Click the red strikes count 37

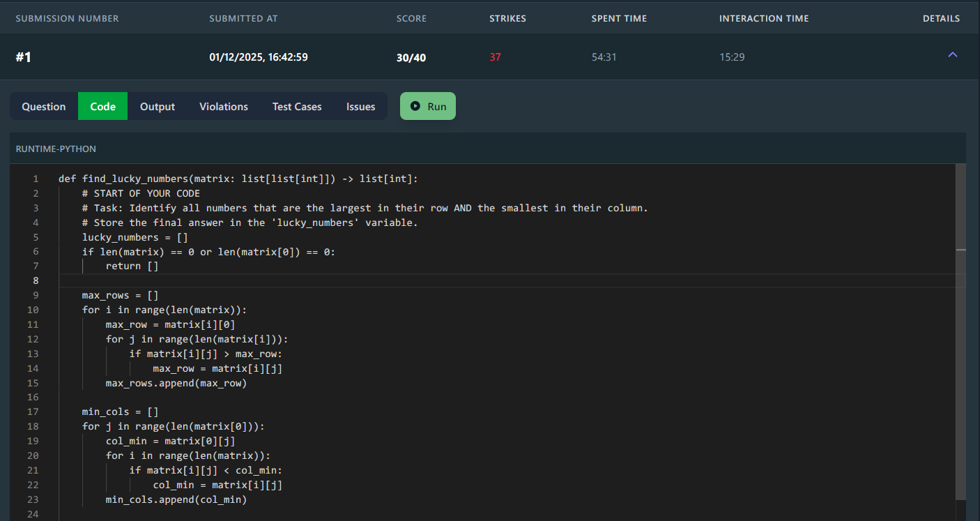(495, 57)
